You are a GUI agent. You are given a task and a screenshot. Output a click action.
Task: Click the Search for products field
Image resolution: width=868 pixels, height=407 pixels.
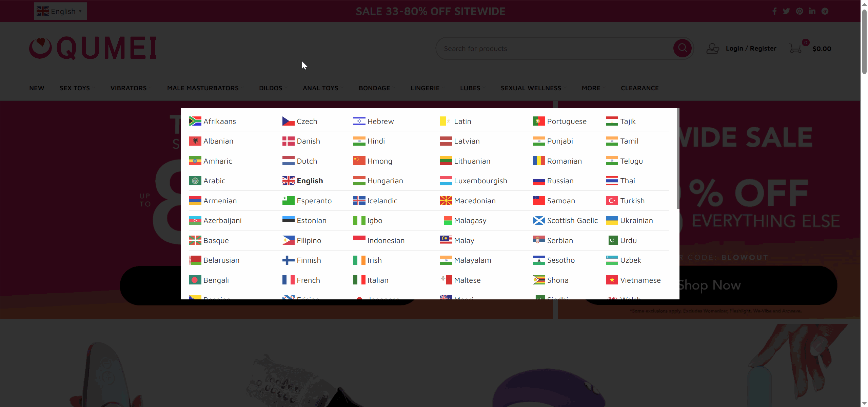pos(556,49)
